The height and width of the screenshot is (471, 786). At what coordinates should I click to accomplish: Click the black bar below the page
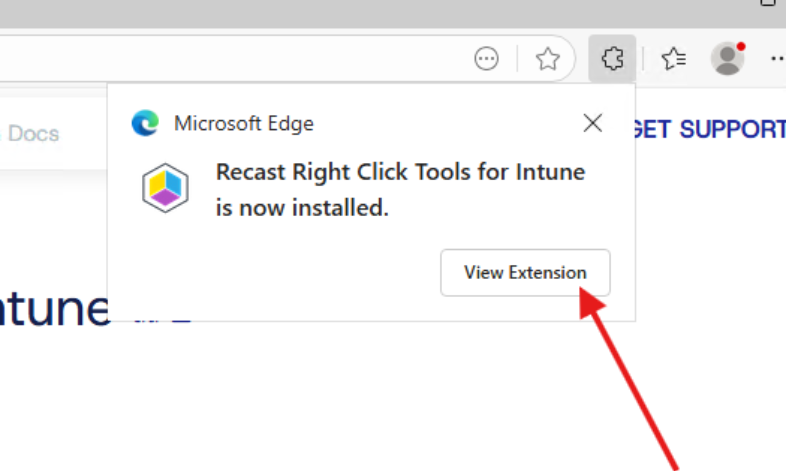(x=300, y=440)
